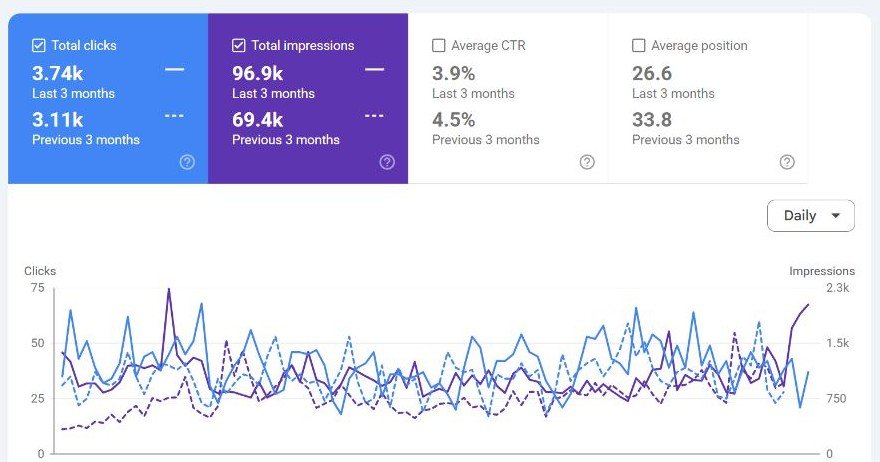Image resolution: width=880 pixels, height=462 pixels.
Task: Click the 1.5k impressions axis tick
Action: [837, 343]
